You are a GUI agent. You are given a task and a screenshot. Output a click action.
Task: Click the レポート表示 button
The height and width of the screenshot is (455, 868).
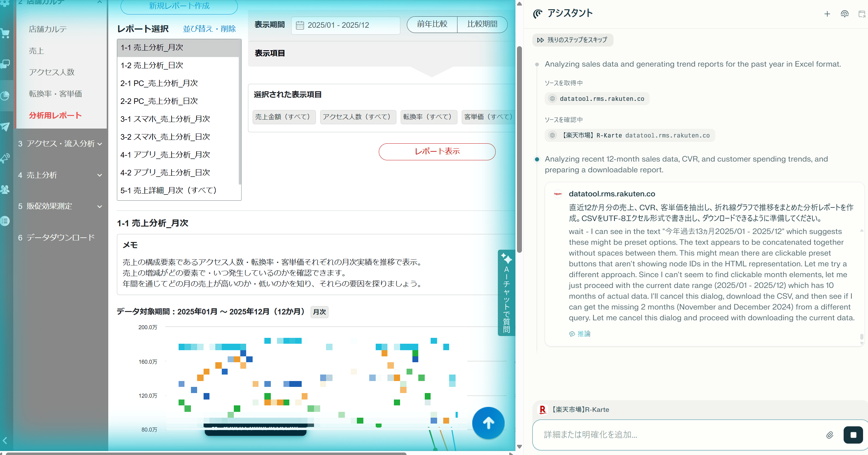[437, 152]
